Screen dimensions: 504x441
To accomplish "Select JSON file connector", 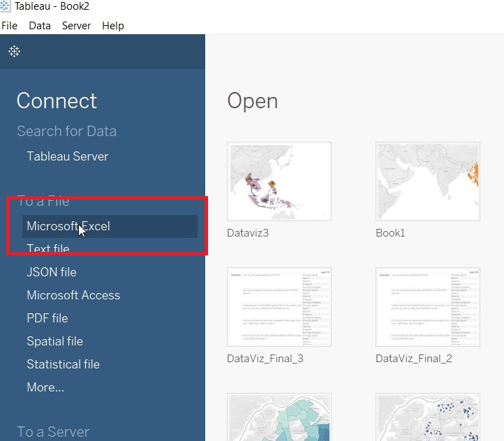I will pos(51,272).
